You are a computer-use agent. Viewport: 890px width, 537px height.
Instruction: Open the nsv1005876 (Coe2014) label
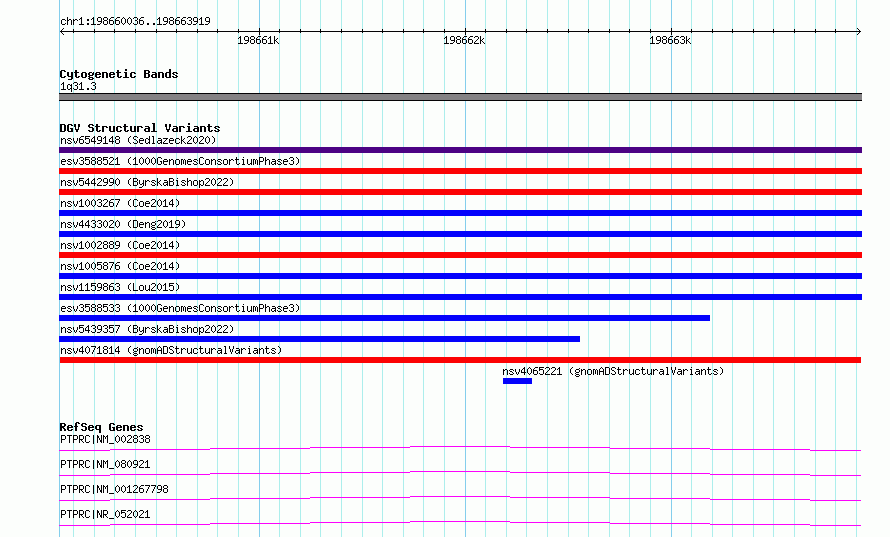pos(120,266)
